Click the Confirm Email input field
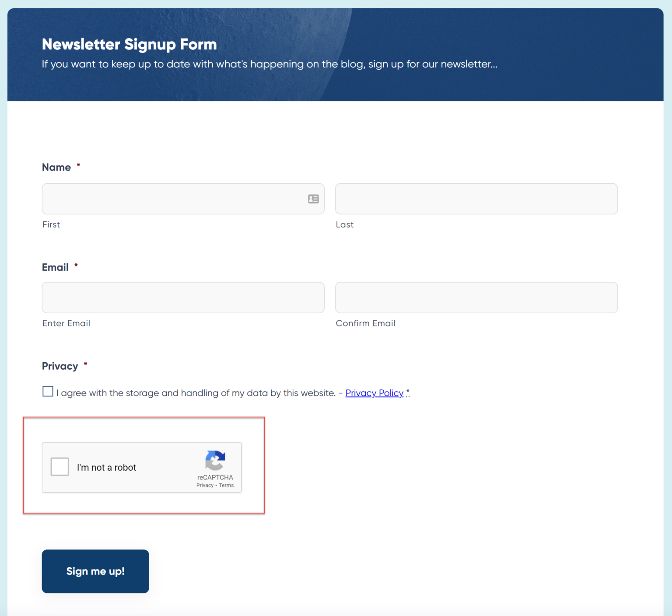This screenshot has height=616, width=672. tap(476, 297)
